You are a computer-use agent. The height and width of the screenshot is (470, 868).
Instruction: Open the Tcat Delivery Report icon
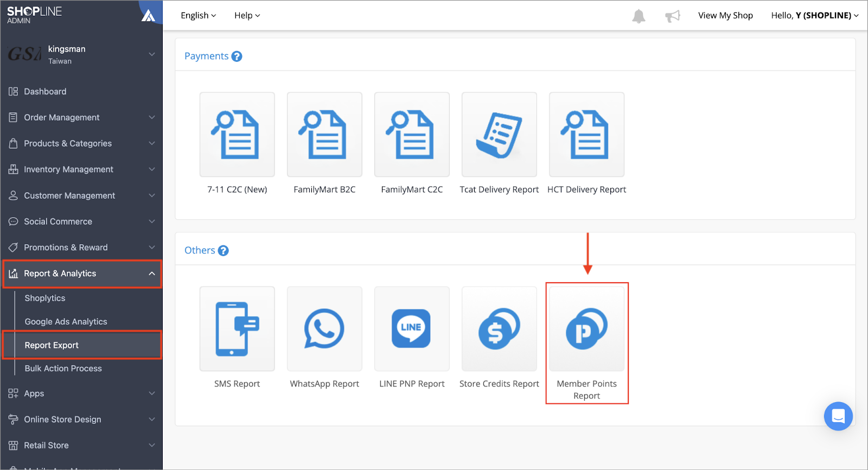499,135
